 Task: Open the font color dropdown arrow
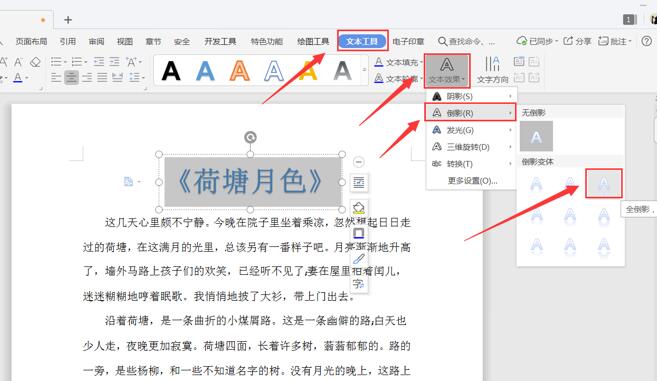[x=27, y=78]
